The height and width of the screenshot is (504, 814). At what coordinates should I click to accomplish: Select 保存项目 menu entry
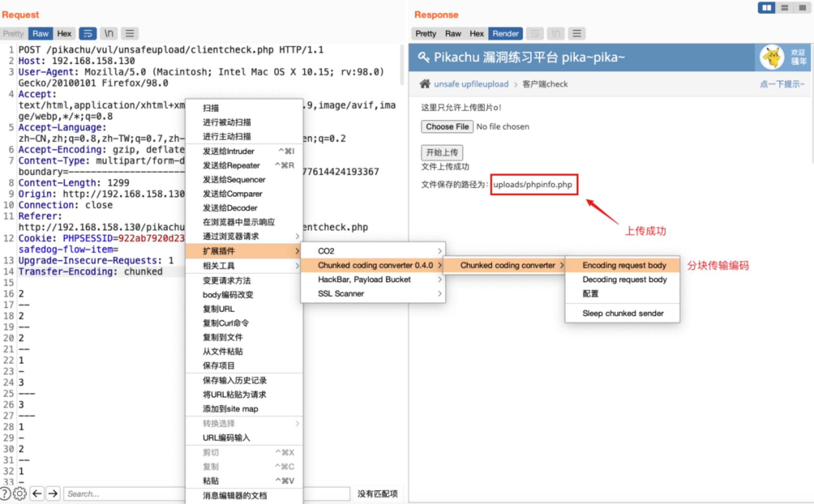coord(244,365)
